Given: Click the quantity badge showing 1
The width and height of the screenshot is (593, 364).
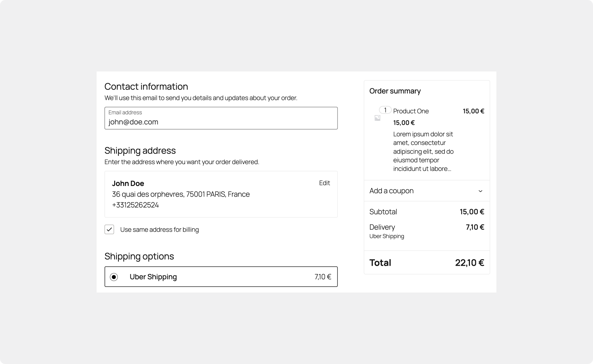Looking at the screenshot, I should pos(385,110).
